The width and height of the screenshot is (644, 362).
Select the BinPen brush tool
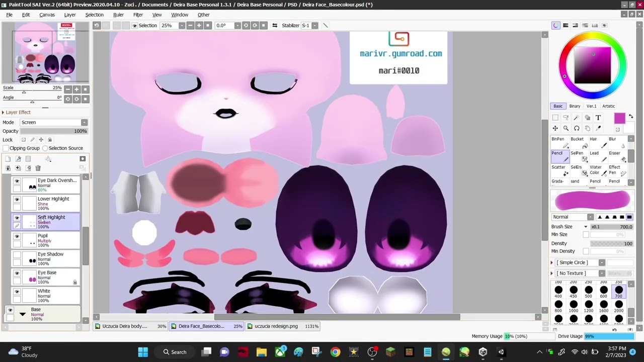pyautogui.click(x=560, y=142)
